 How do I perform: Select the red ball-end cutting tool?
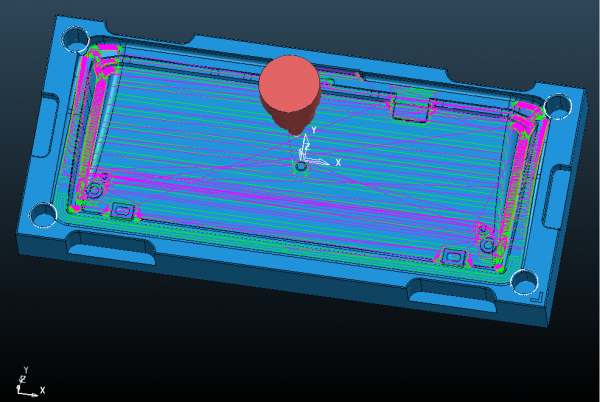[x=290, y=95]
